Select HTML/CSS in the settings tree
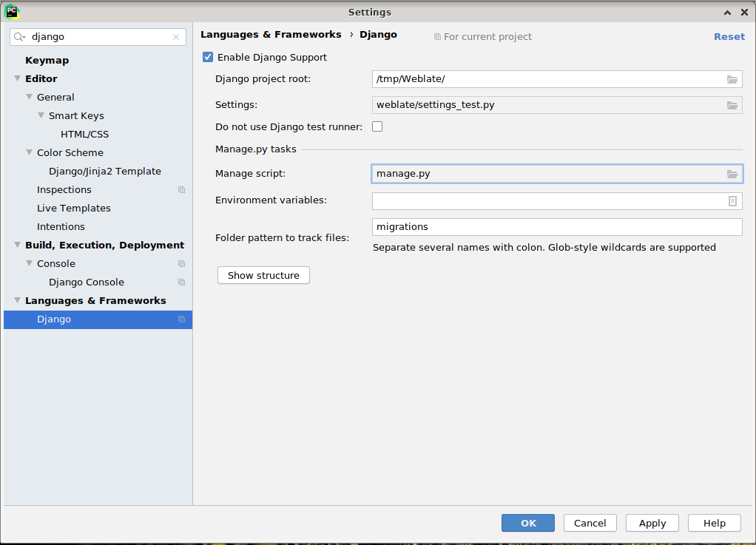 [x=83, y=134]
